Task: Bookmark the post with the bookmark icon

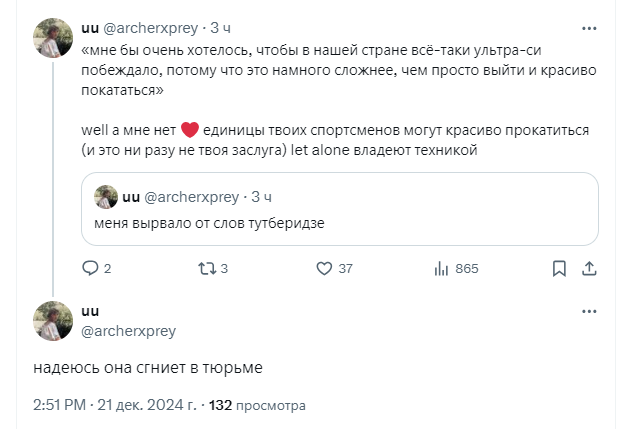Action: click(x=559, y=268)
